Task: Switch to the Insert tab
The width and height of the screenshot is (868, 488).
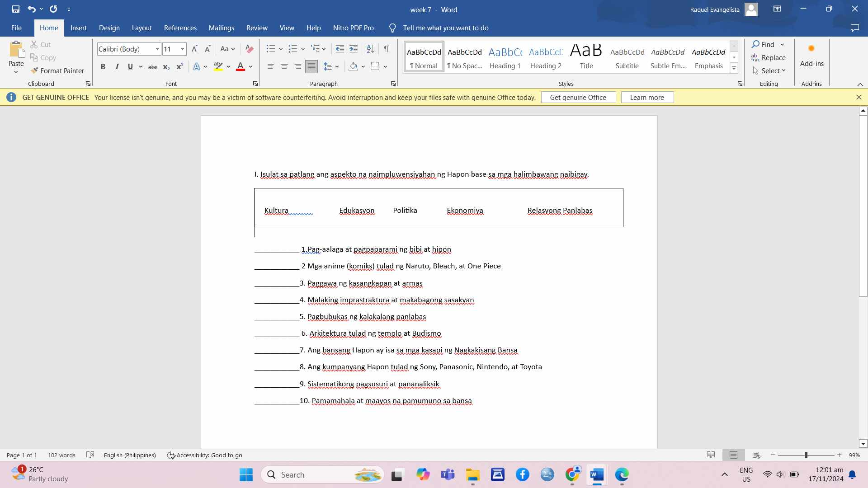Action: coord(78,28)
